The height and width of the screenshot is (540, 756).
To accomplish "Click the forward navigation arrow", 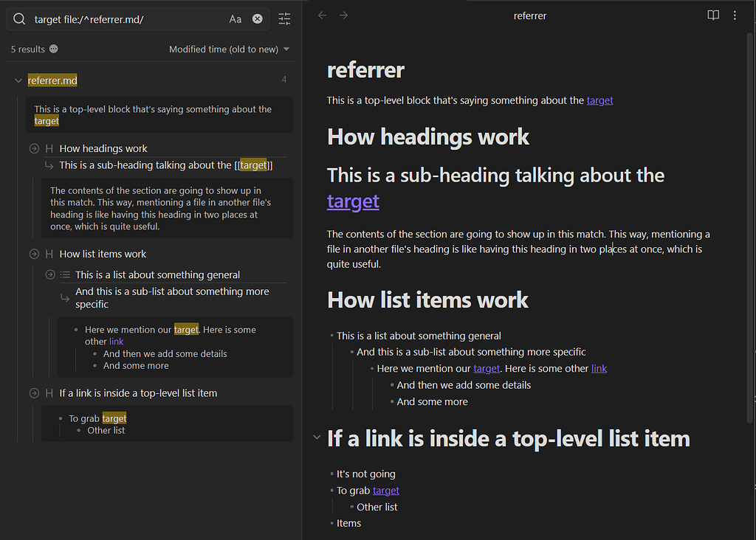I will pyautogui.click(x=339, y=15).
